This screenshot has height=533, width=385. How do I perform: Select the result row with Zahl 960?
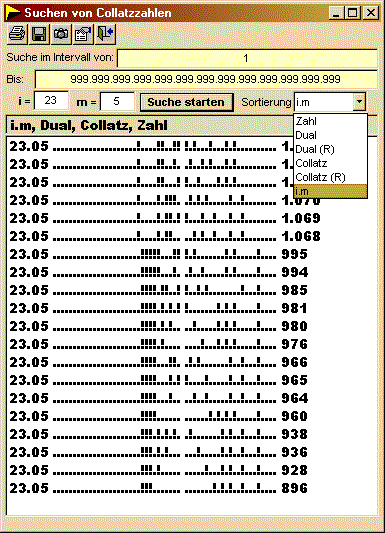tap(159, 416)
